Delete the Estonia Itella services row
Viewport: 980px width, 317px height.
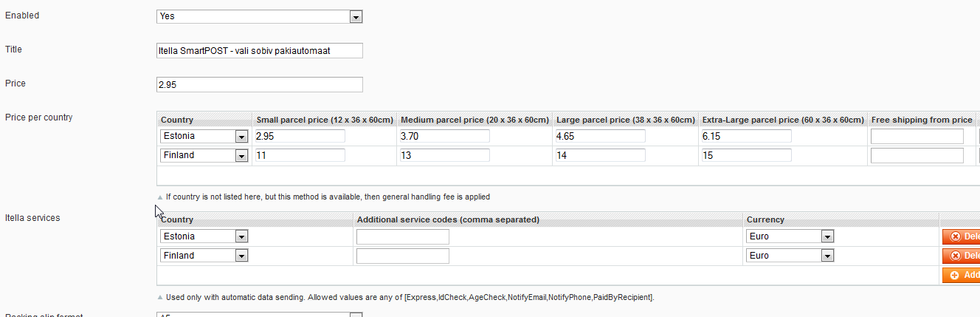click(961, 236)
